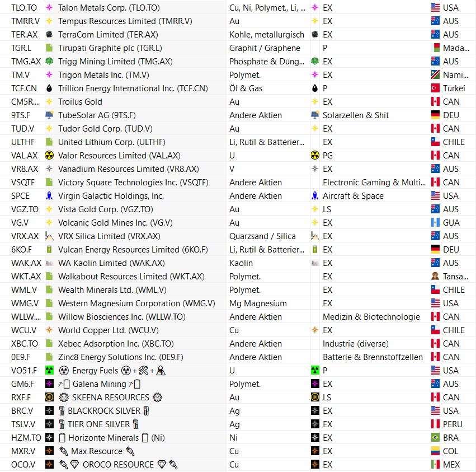Select ticker symbol HZM.TO

click(26, 437)
